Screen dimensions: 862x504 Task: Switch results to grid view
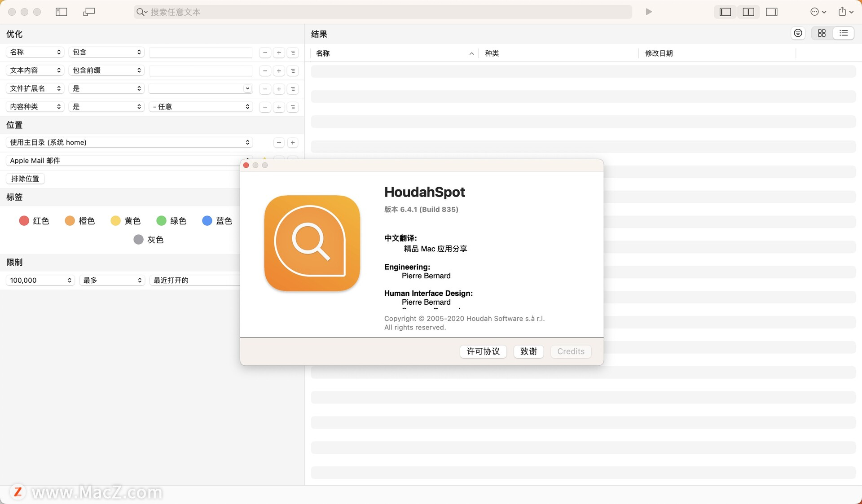coord(822,33)
